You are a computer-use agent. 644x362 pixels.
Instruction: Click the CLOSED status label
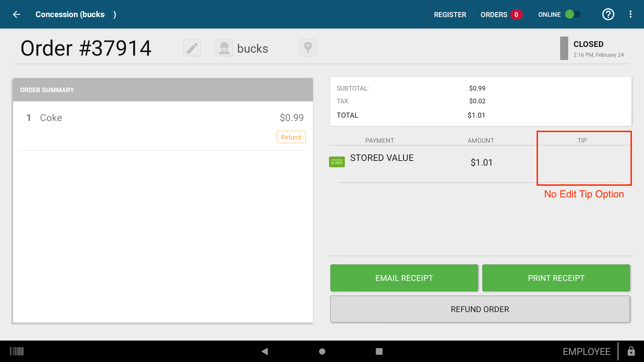click(588, 44)
